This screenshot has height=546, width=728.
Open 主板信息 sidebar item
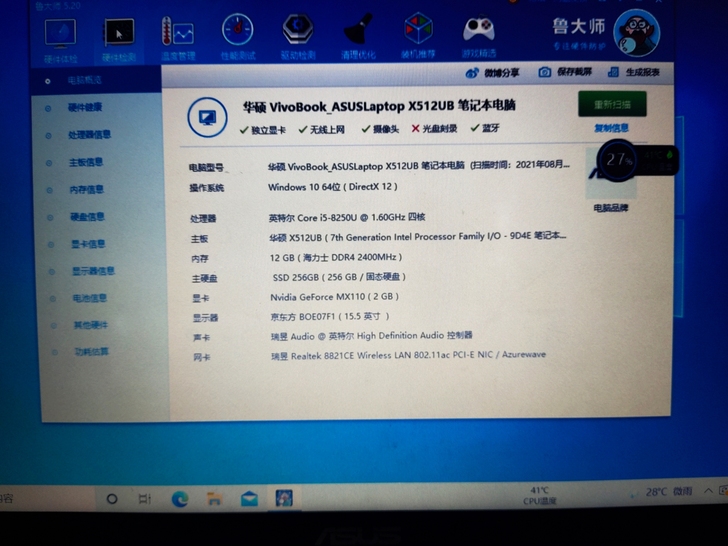[x=85, y=162]
